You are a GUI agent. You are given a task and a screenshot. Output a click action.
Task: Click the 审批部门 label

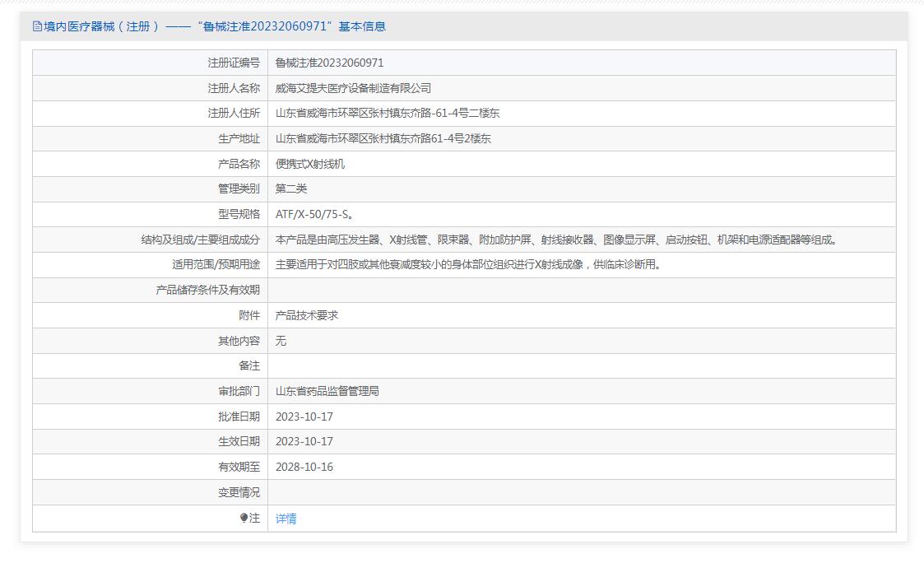point(239,391)
